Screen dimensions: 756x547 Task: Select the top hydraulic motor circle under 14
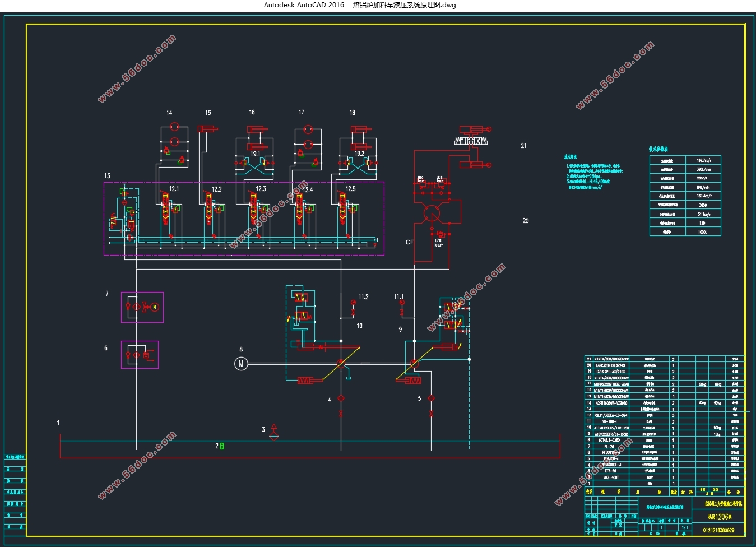click(x=174, y=127)
